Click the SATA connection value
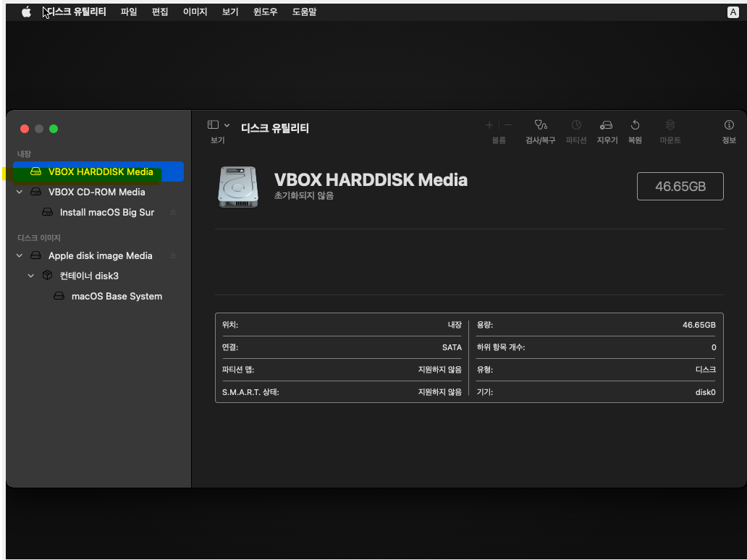 tap(452, 347)
